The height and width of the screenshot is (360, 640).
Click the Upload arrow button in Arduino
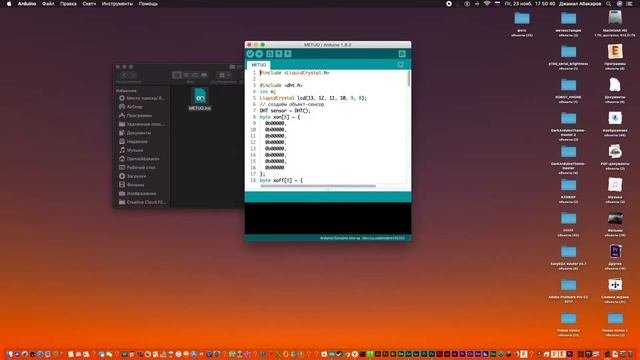(259, 54)
